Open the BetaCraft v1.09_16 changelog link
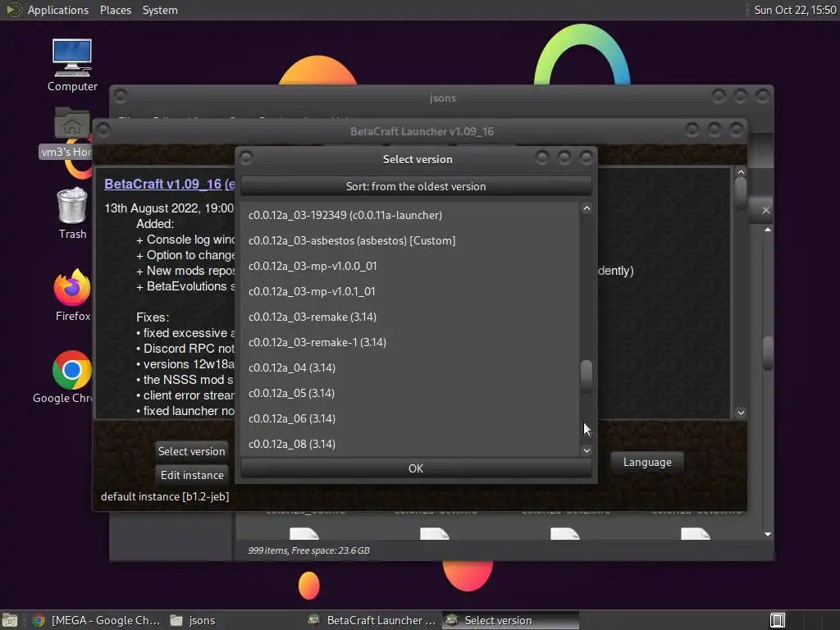Screen dimensions: 840x630 169,184
